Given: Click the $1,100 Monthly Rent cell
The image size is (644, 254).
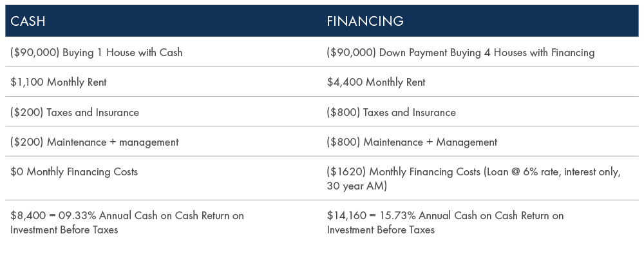Looking at the screenshot, I should click(x=164, y=82).
